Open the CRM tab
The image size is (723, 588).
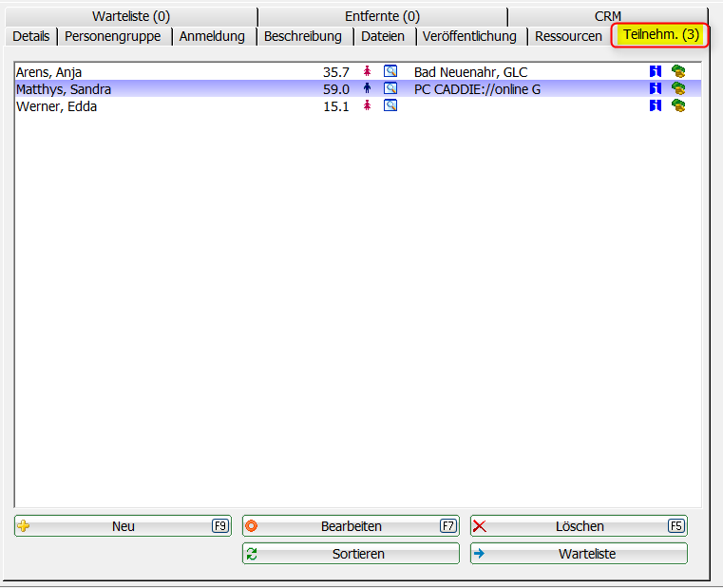click(607, 16)
